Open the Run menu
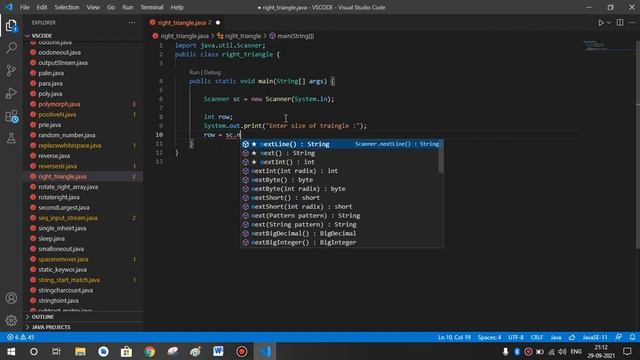This screenshot has width=640, height=360. coord(128,7)
